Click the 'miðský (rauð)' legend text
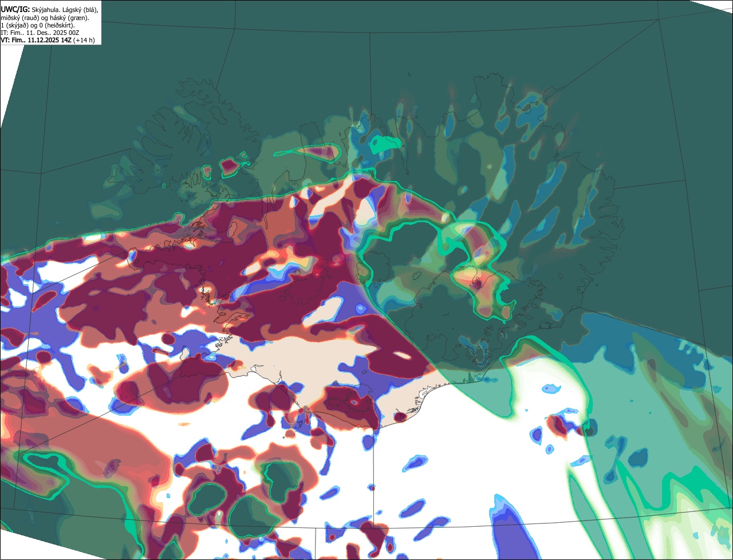This screenshot has height=560, width=733. [20, 18]
